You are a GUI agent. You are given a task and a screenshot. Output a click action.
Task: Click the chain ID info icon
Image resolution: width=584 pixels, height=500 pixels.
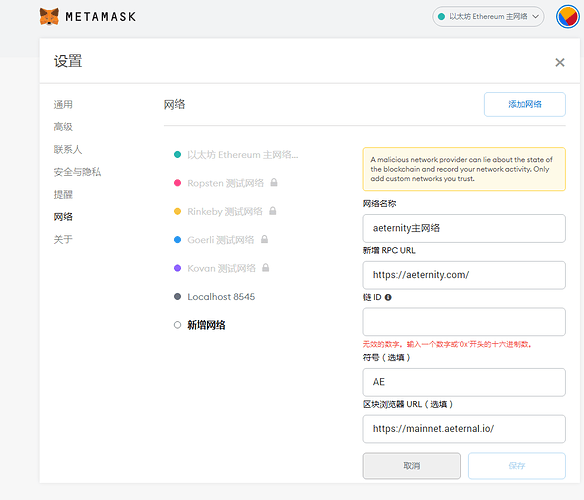pyautogui.click(x=388, y=297)
